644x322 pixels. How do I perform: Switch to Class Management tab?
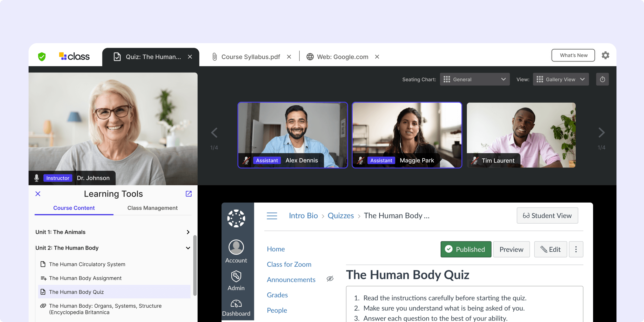[x=153, y=208]
